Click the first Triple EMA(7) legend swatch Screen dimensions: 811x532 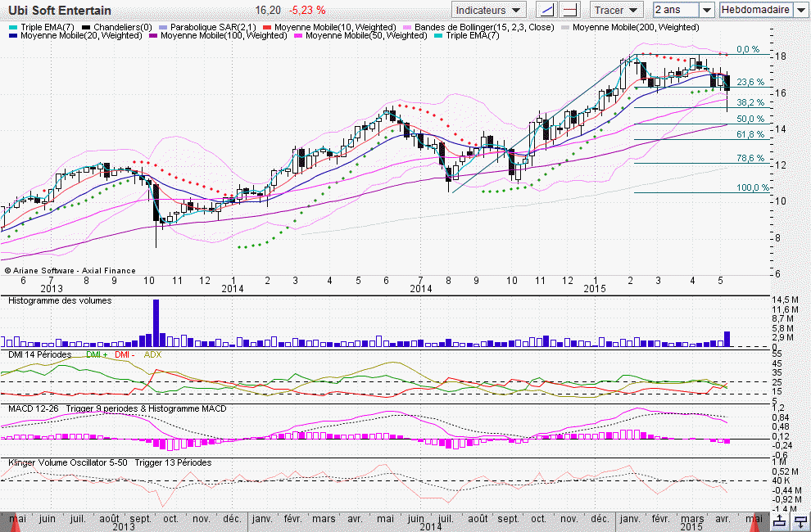[x=13, y=27]
